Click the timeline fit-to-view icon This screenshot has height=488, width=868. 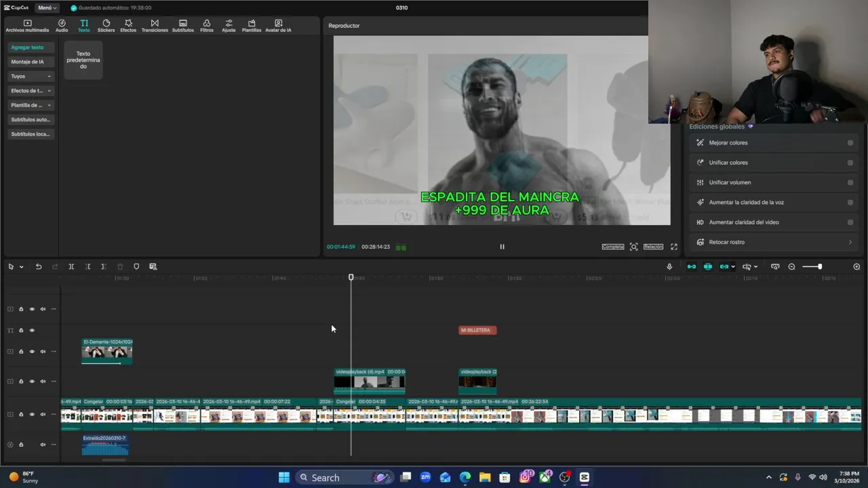click(x=775, y=267)
